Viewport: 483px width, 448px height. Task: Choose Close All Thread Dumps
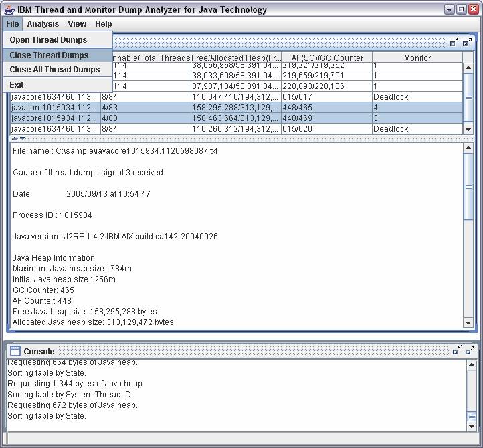54,70
